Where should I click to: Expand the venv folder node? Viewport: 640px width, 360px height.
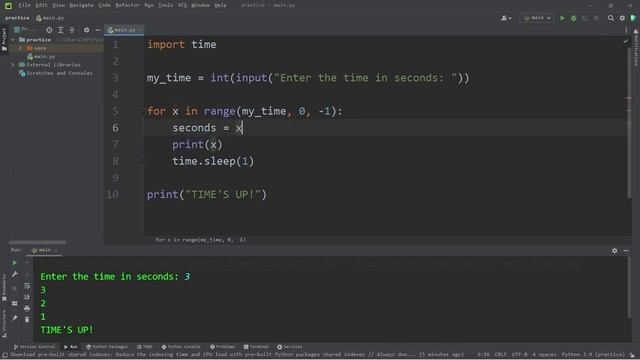point(20,48)
